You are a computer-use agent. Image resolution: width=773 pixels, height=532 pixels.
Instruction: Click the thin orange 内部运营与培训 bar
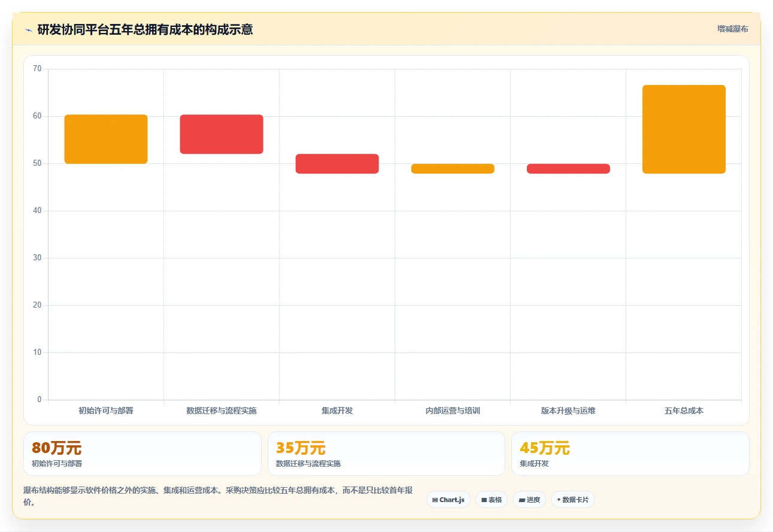pos(453,169)
